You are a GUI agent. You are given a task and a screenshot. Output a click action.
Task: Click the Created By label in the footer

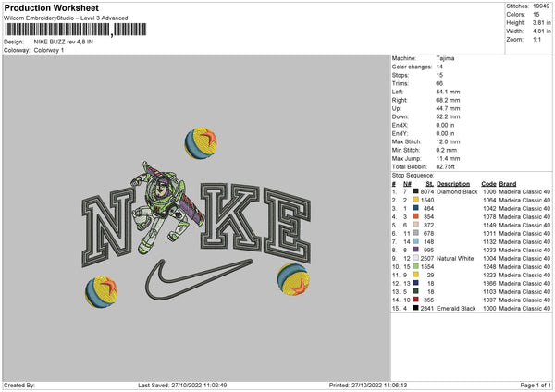coord(19,386)
